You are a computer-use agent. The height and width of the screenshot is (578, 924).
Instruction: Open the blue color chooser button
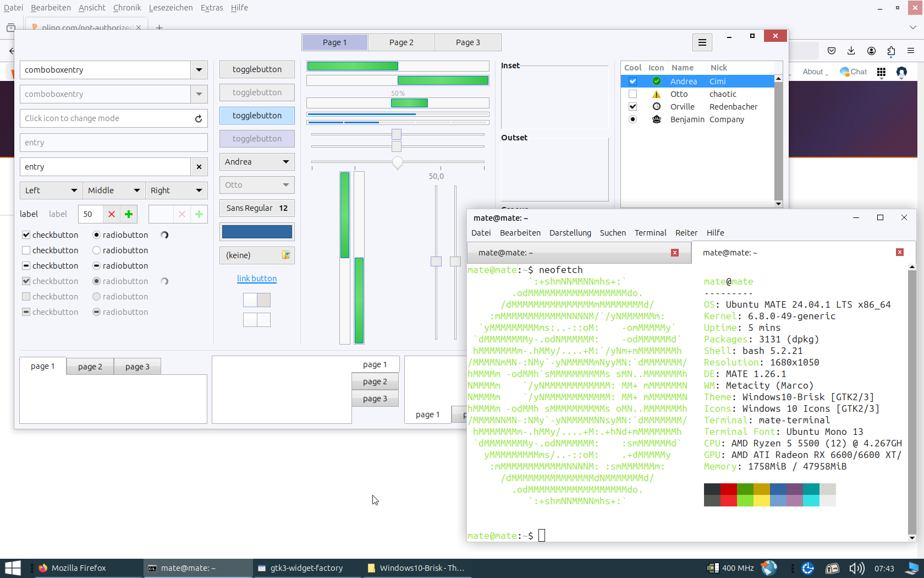[x=257, y=232]
